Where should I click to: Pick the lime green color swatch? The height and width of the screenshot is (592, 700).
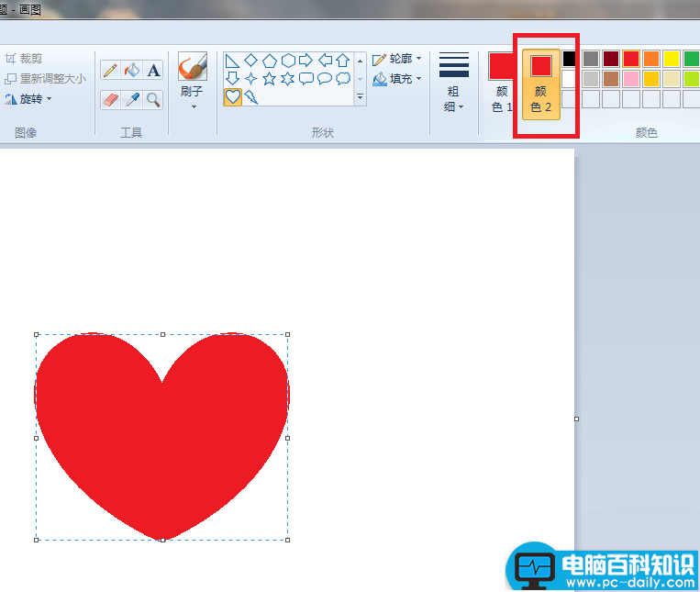click(x=691, y=79)
